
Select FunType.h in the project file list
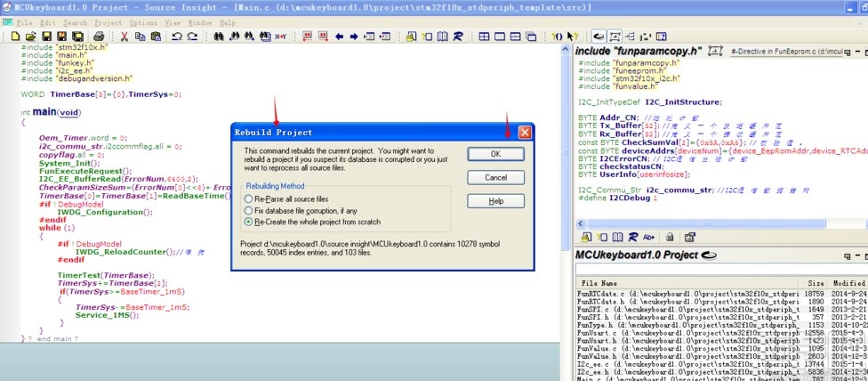point(688,325)
